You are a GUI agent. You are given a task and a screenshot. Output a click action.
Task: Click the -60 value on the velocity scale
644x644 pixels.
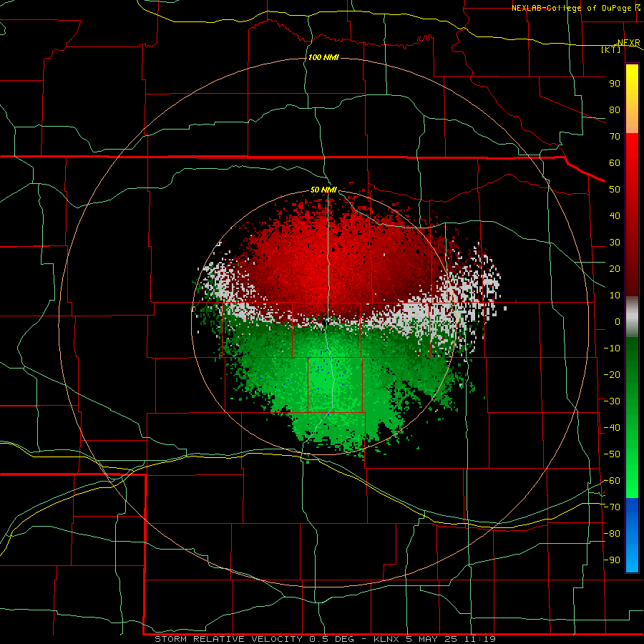click(612, 481)
